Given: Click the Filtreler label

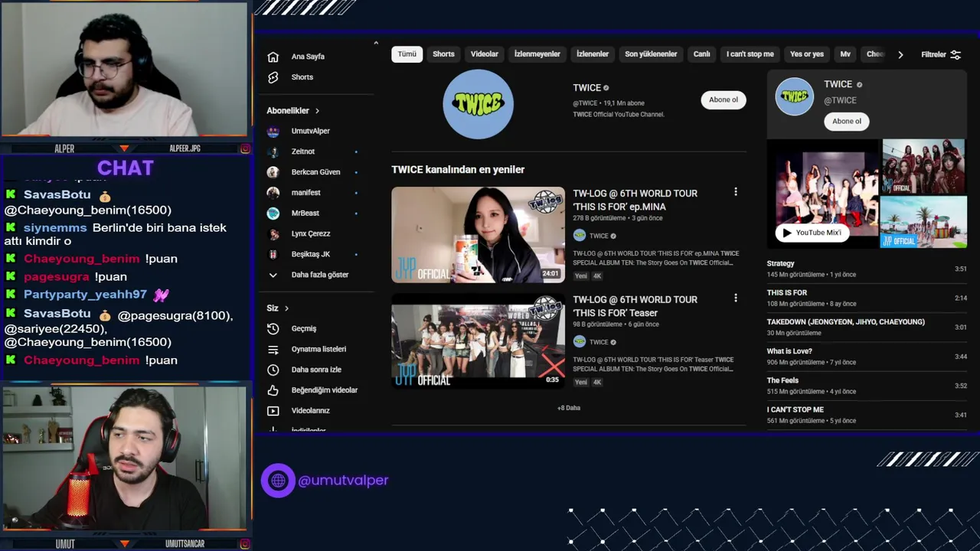Looking at the screenshot, I should pos(933,54).
